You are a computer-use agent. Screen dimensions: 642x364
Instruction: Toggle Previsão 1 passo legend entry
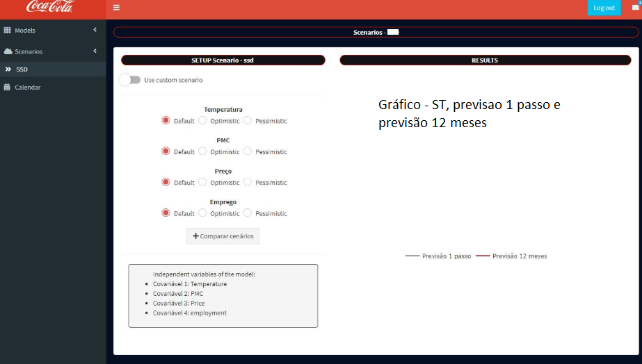click(x=438, y=256)
